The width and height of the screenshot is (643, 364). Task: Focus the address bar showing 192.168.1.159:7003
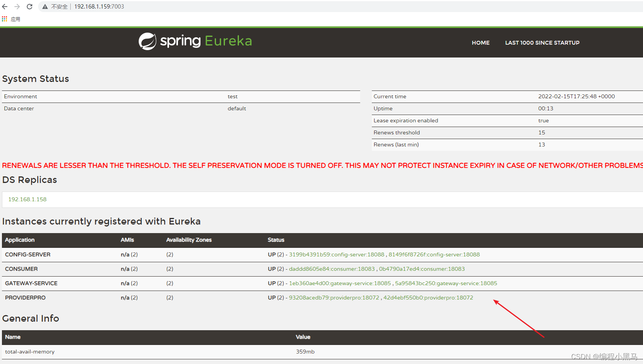(99, 7)
